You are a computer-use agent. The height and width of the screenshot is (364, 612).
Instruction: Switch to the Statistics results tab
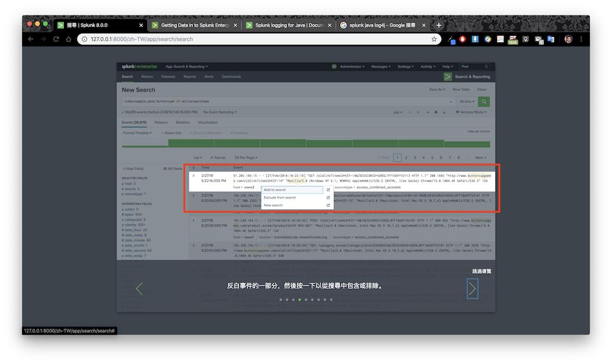coord(183,123)
